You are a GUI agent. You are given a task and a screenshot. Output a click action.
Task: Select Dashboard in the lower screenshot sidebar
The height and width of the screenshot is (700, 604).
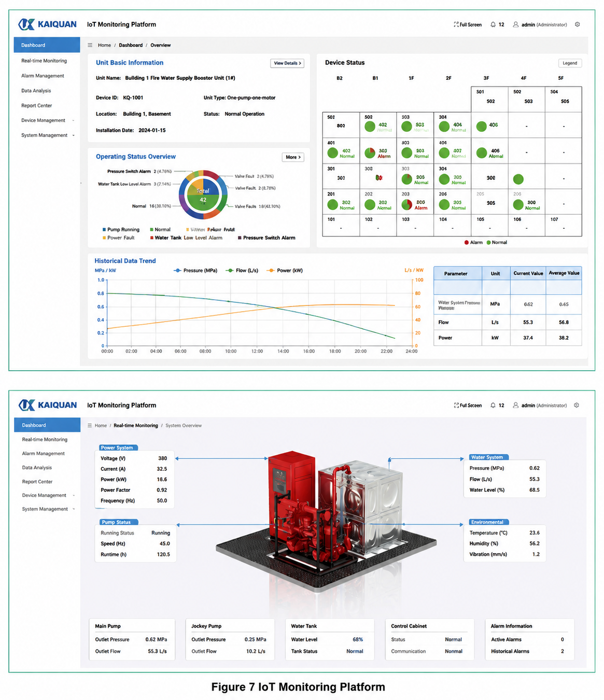coord(48,425)
